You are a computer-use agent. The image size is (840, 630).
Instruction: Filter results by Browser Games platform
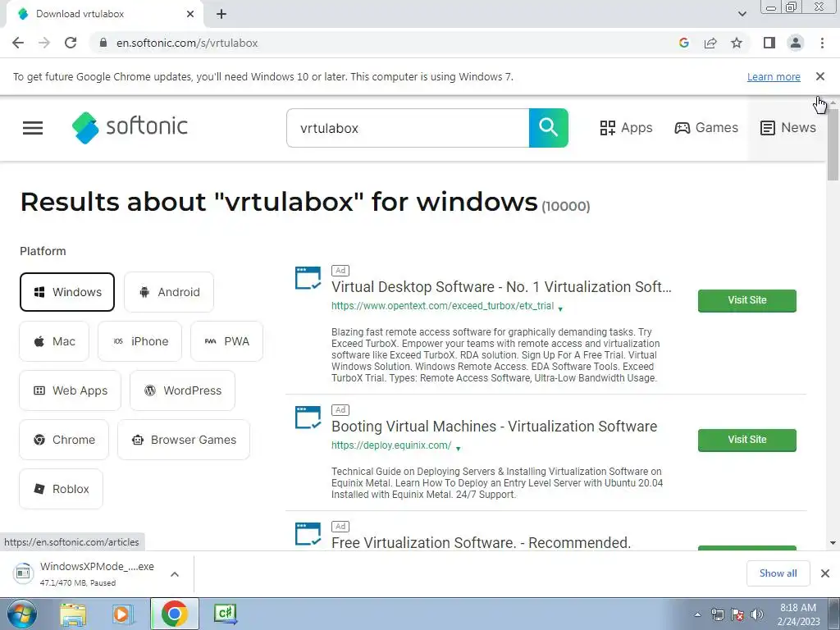click(184, 440)
